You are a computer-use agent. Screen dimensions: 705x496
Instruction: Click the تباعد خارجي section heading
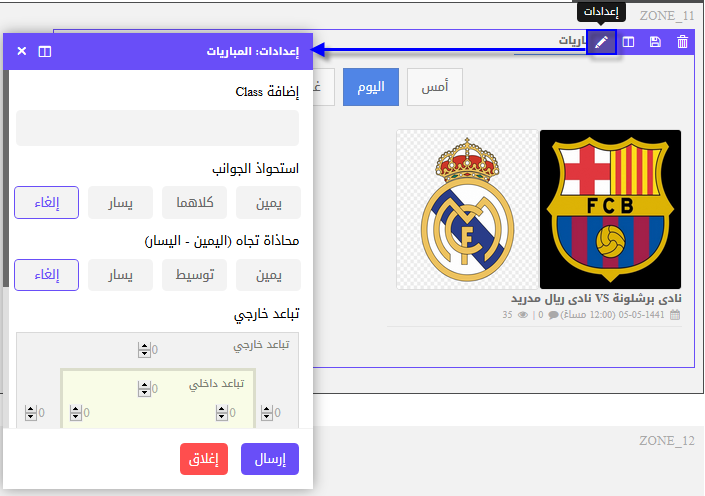[x=266, y=314]
